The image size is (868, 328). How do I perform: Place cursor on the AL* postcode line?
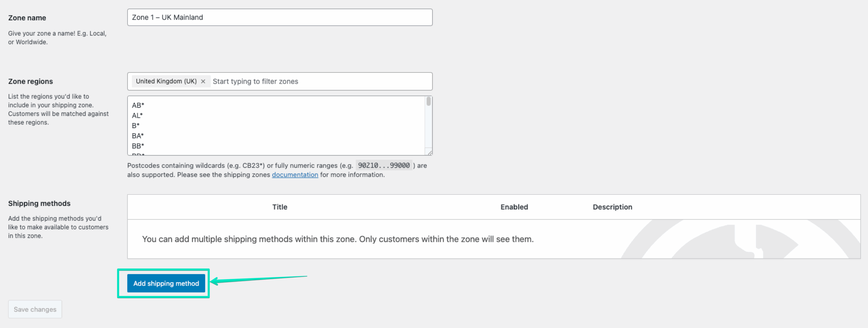pos(137,116)
